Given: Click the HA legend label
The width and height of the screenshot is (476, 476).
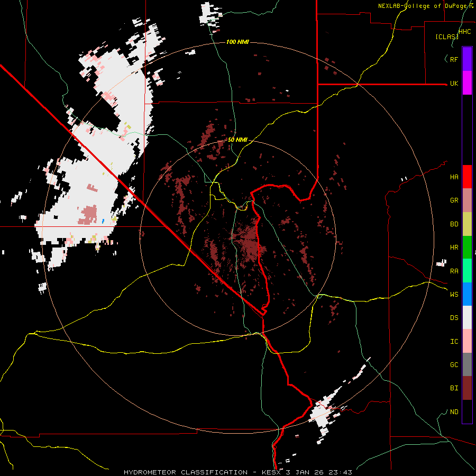Looking at the screenshot, I should tap(454, 177).
